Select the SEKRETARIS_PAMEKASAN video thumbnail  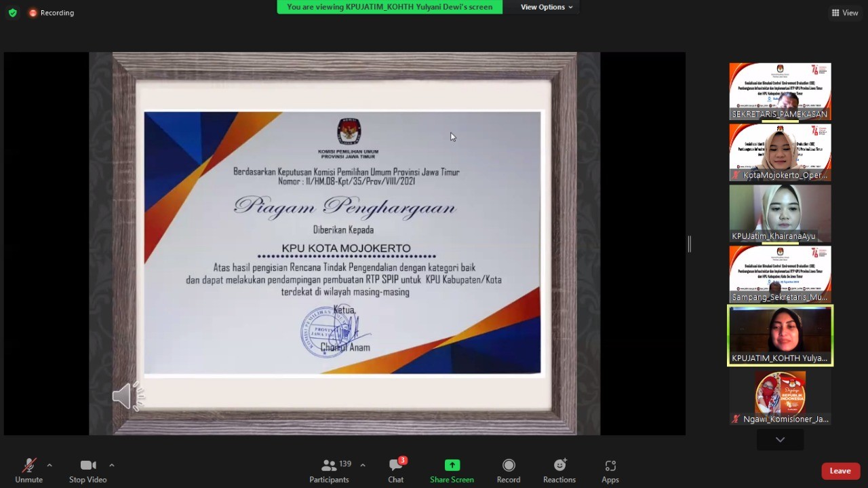click(780, 92)
